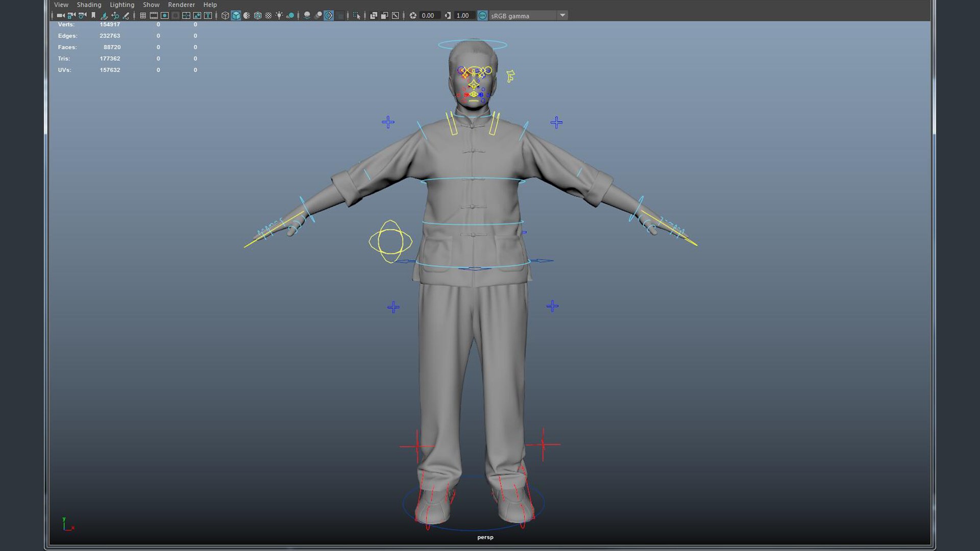Screen dimensions: 980x551
Task: Select the yellow circular rig control near hip
Action: (390, 242)
